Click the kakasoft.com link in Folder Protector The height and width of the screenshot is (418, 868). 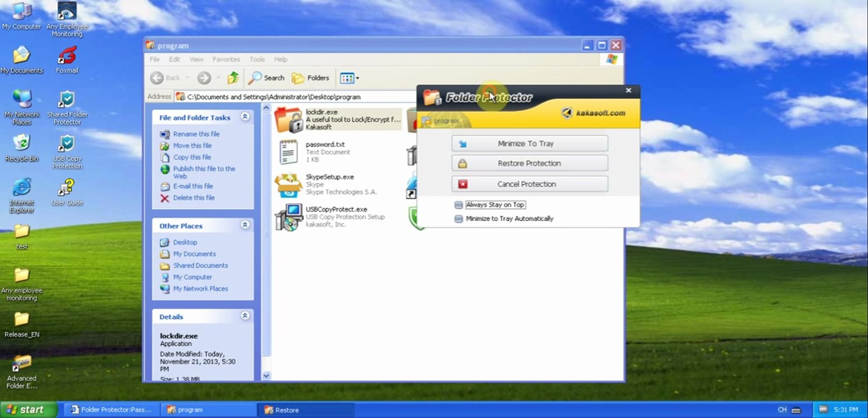pos(600,113)
